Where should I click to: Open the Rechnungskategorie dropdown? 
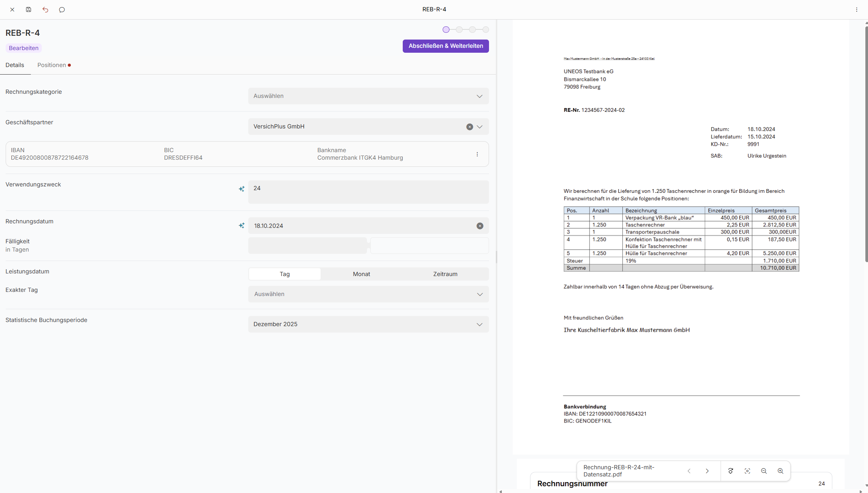[x=368, y=96]
